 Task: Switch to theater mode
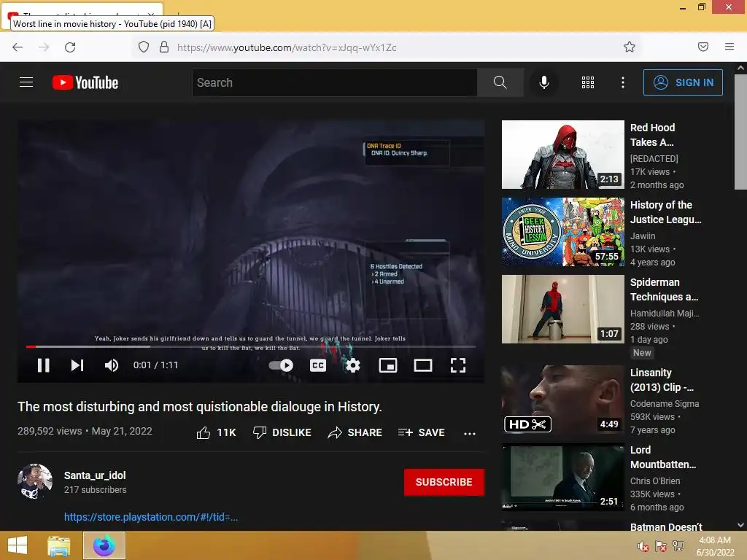tap(423, 365)
